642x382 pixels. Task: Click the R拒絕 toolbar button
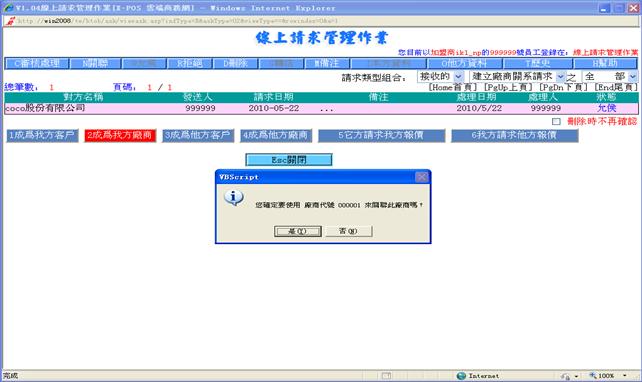(x=190, y=63)
